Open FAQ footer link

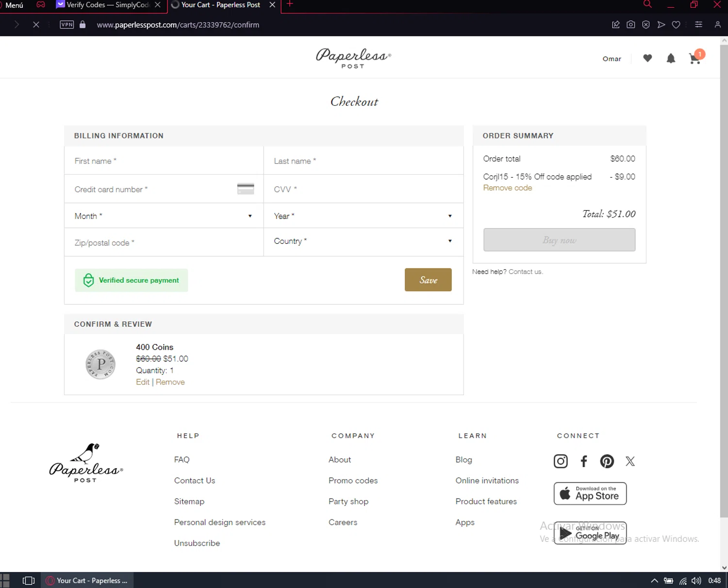pyautogui.click(x=182, y=459)
